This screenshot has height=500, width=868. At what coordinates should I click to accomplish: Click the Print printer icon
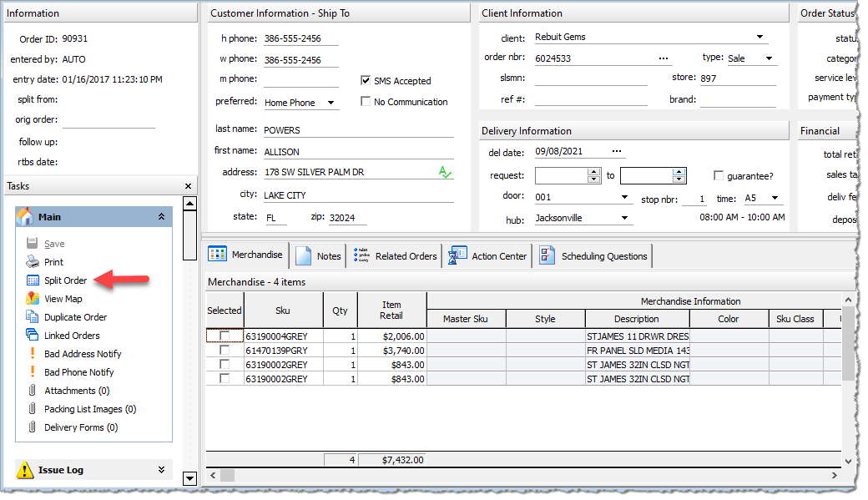(x=32, y=262)
